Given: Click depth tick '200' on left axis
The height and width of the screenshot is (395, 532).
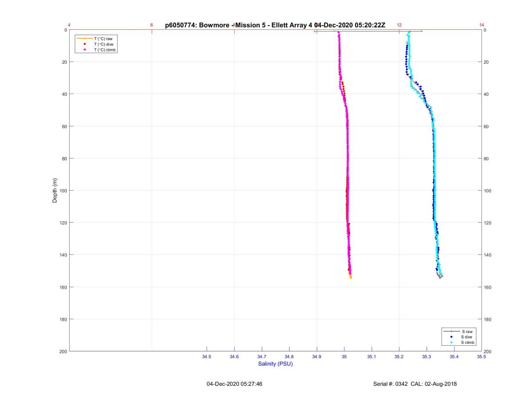Looking at the screenshot, I should (63, 352).
